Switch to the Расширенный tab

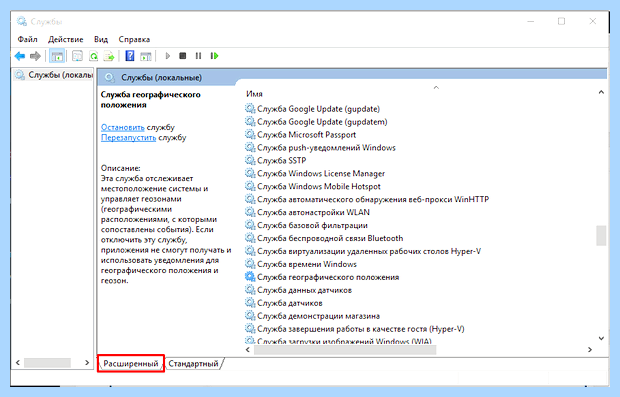point(130,363)
